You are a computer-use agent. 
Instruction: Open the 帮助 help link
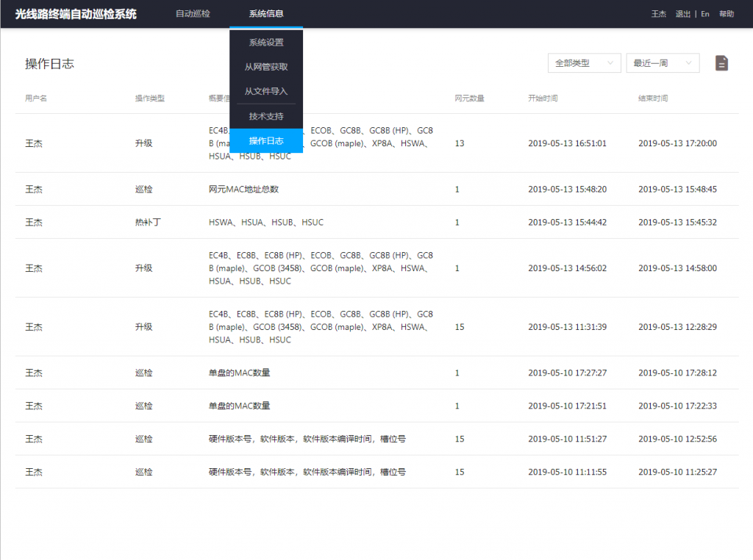(727, 14)
